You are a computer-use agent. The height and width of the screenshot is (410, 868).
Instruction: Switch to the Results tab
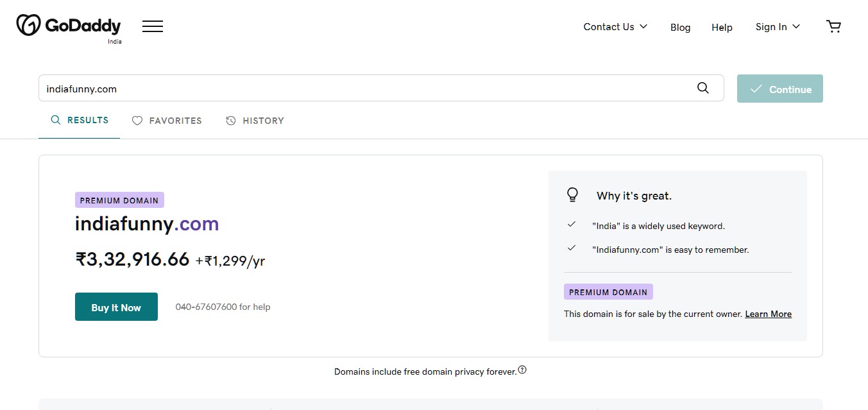(x=80, y=120)
